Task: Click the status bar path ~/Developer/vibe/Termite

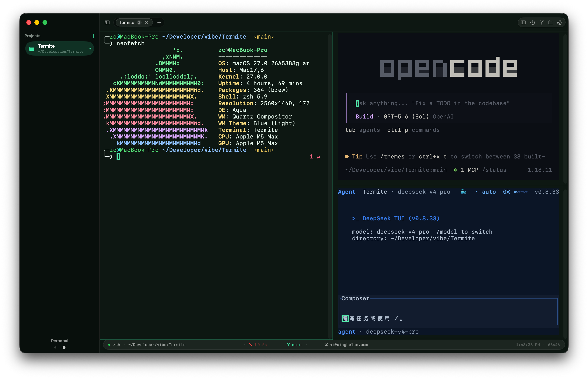Action: [x=157, y=344]
